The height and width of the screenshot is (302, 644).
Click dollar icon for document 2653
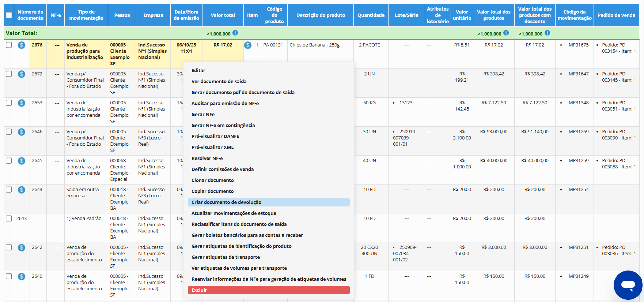click(x=22, y=103)
